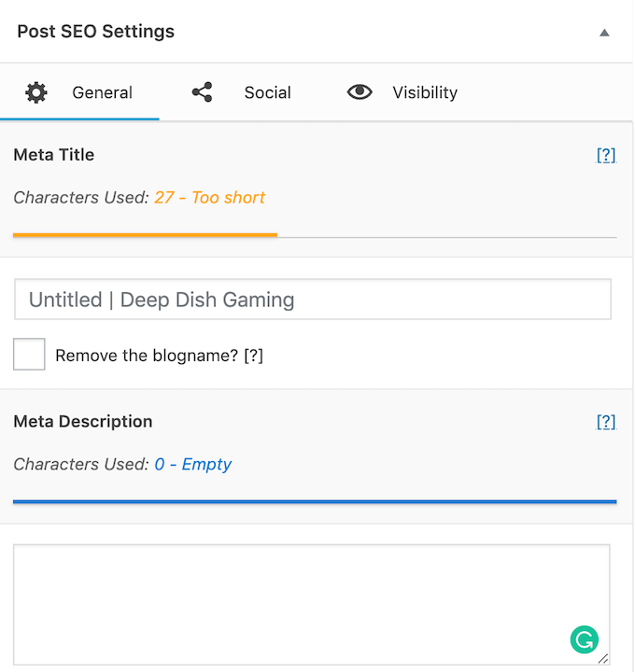The height and width of the screenshot is (672, 635).
Task: Click the green Grammarly icon
Action: pyautogui.click(x=584, y=639)
